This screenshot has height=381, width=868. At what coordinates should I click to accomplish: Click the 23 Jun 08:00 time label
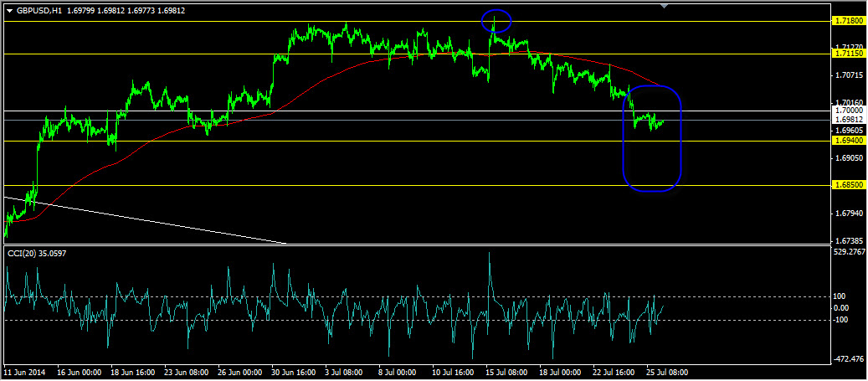[x=187, y=372]
